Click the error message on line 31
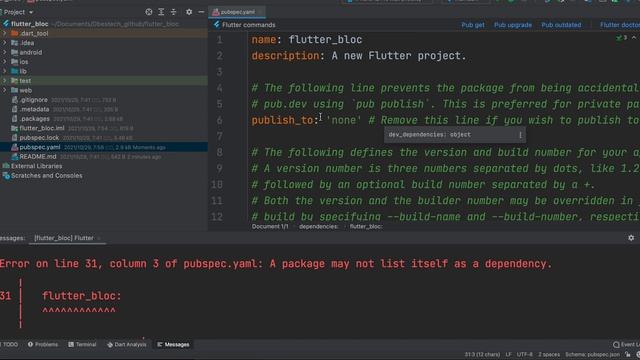640x360 pixels. click(276, 264)
